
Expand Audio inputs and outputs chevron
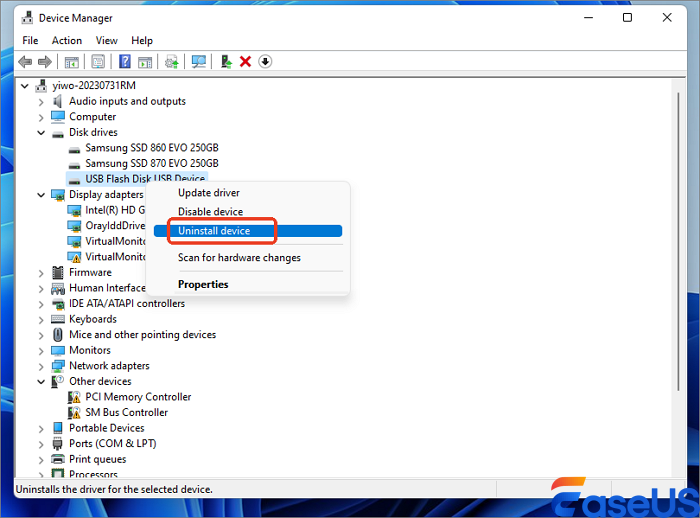(41, 102)
